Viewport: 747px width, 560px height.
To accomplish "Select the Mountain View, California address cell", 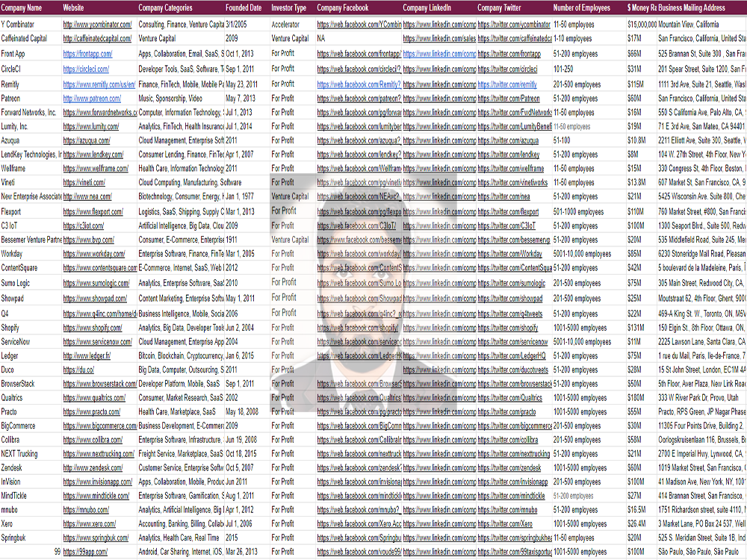I will (689, 25).
